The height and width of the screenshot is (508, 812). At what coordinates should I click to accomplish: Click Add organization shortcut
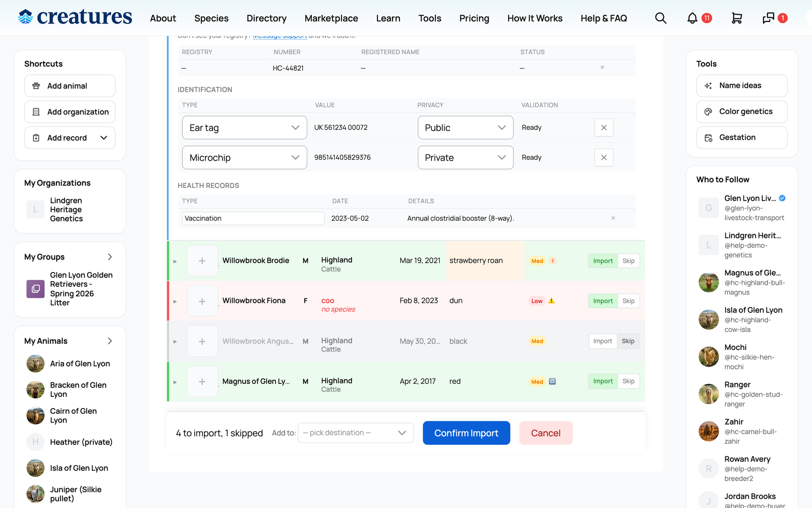[x=70, y=112]
